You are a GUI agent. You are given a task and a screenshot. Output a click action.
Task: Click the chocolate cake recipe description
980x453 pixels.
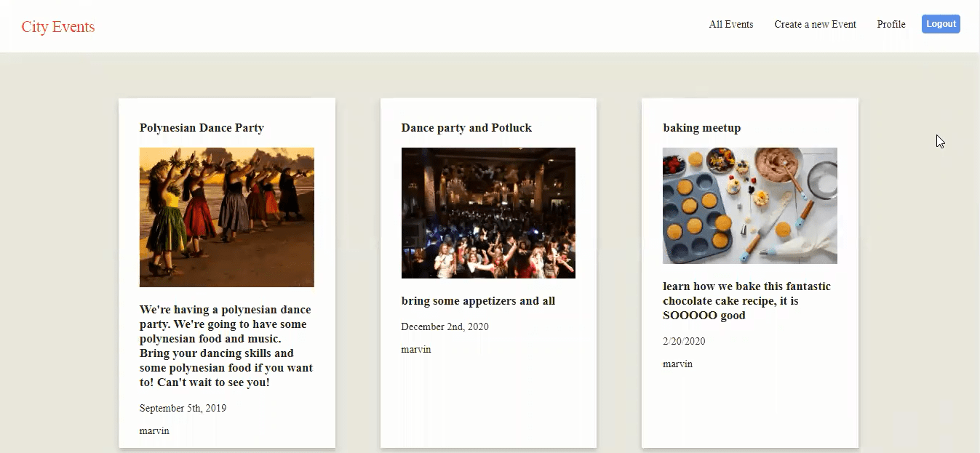pos(746,301)
